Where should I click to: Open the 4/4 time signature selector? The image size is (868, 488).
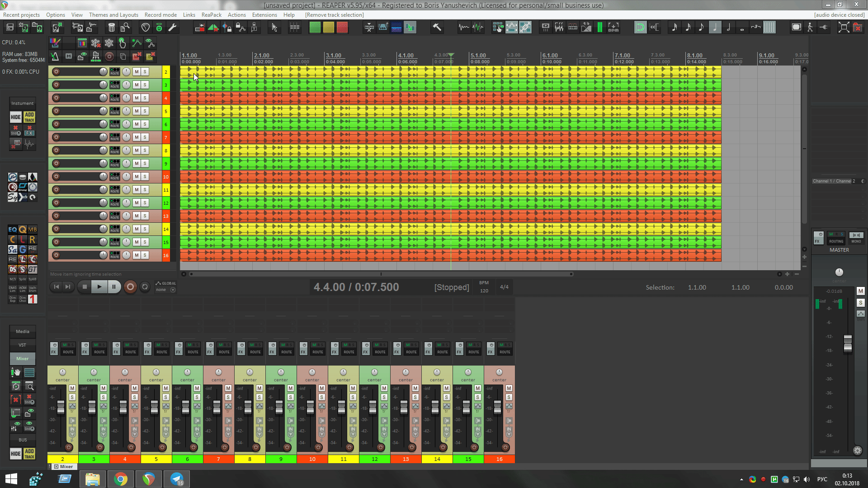[x=504, y=287]
